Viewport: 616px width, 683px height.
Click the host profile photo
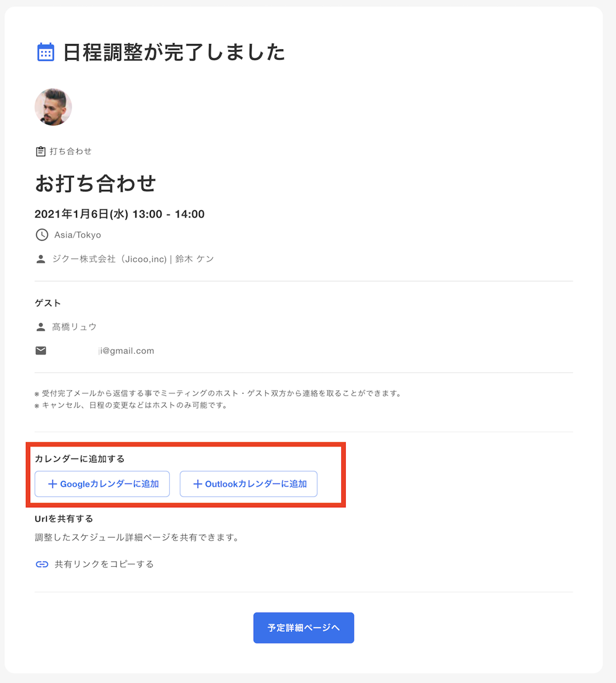tap(53, 107)
